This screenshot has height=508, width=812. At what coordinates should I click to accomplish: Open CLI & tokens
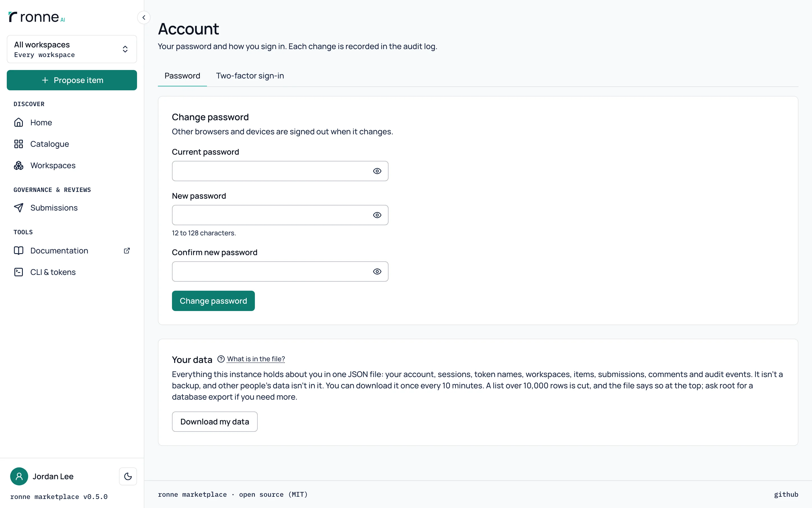click(72, 272)
